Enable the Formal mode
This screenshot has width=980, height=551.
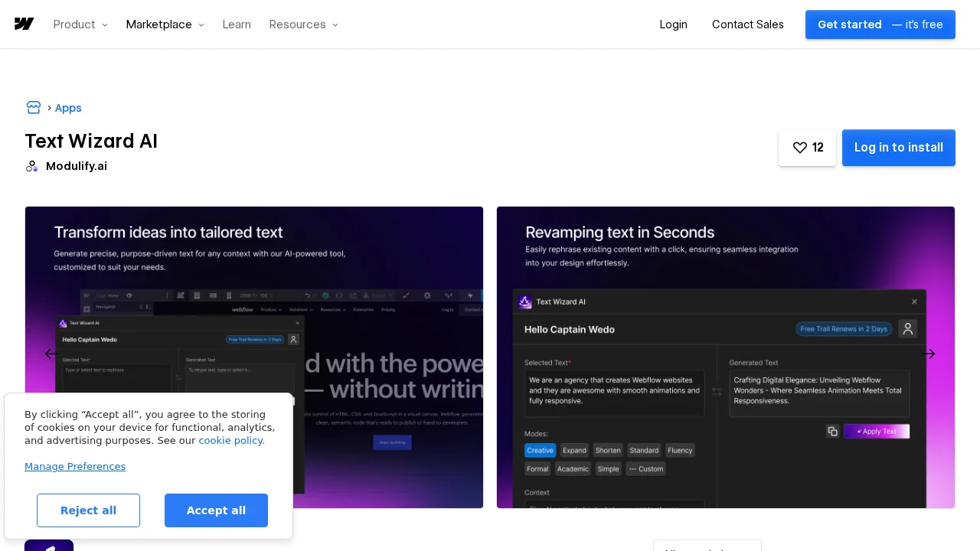coord(537,468)
